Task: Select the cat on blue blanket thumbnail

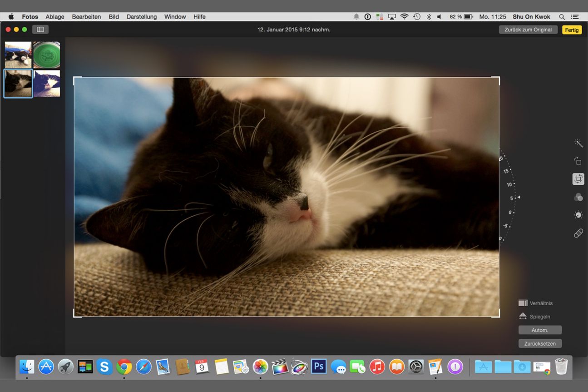Action: [x=18, y=55]
